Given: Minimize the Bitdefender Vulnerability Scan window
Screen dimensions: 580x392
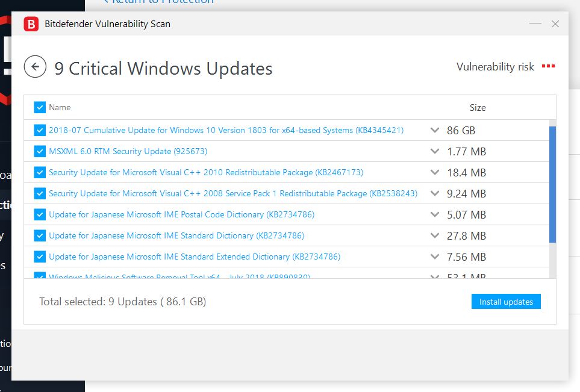Looking at the screenshot, I should click(x=535, y=23).
